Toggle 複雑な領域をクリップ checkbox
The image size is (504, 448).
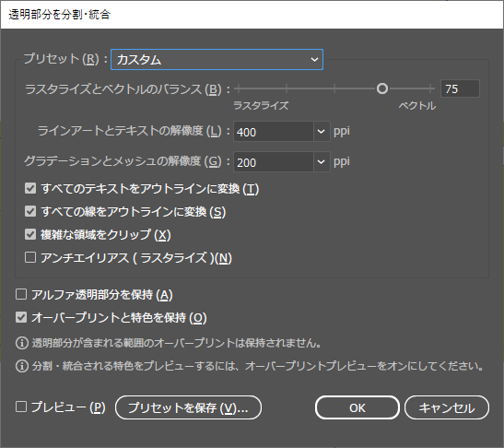click(x=30, y=234)
